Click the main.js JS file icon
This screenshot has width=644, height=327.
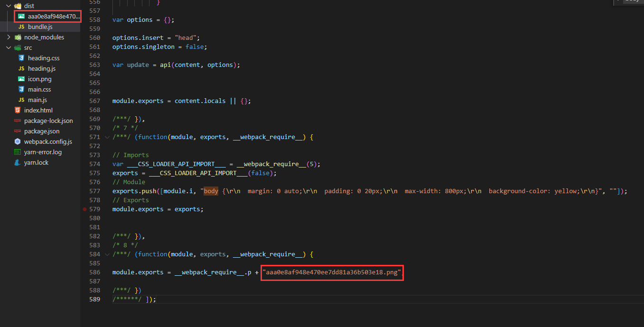point(21,100)
